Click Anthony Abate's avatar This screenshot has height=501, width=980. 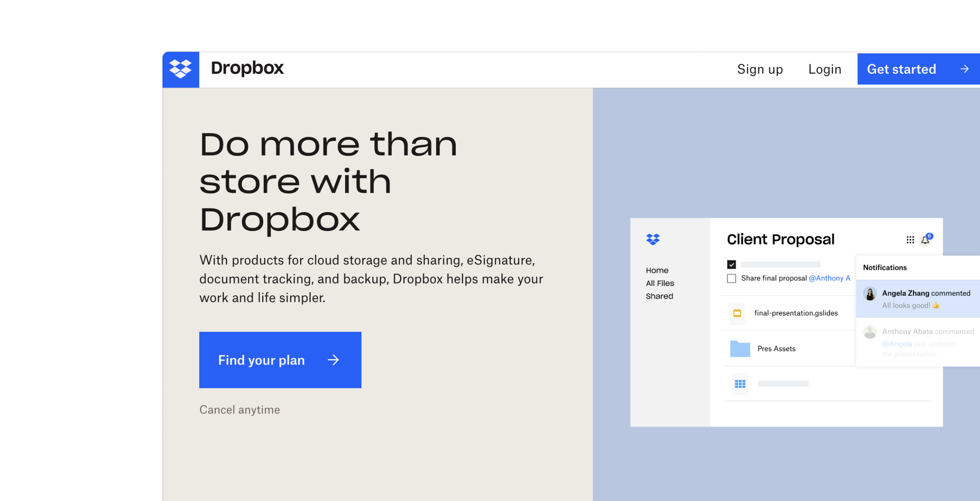coord(870,332)
